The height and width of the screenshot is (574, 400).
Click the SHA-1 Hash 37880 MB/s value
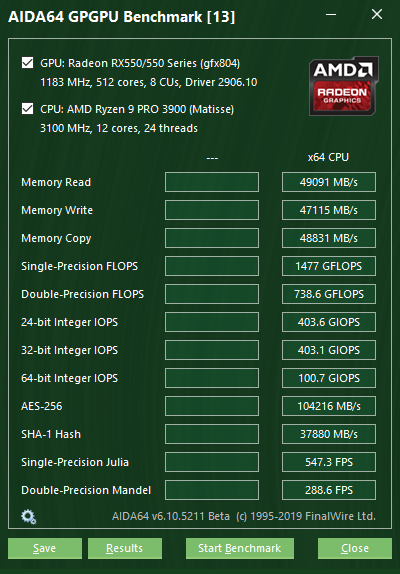329,434
